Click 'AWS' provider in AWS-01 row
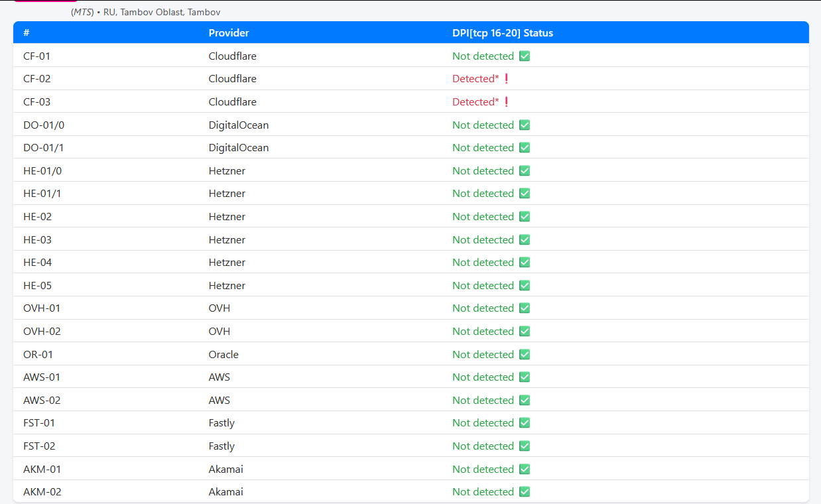 (220, 377)
